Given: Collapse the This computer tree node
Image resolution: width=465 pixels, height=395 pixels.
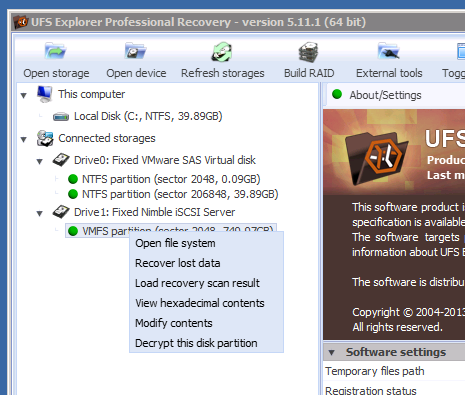Looking at the screenshot, I should [24, 96].
